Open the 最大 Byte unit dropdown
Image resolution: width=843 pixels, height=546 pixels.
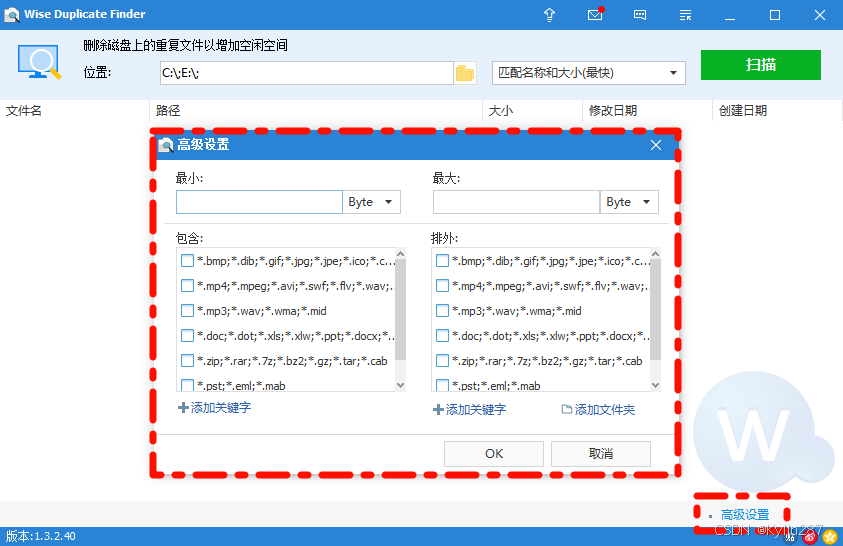click(x=630, y=202)
